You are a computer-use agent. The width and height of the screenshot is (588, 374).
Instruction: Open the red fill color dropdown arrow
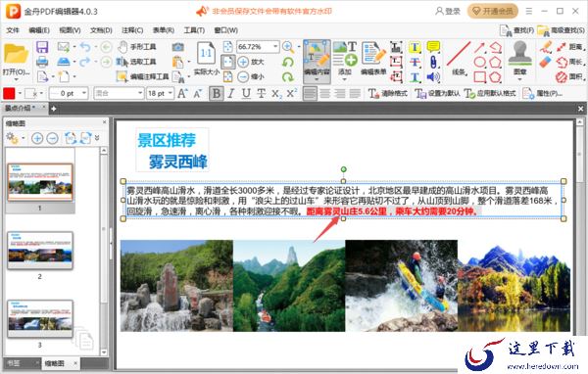pos(20,93)
